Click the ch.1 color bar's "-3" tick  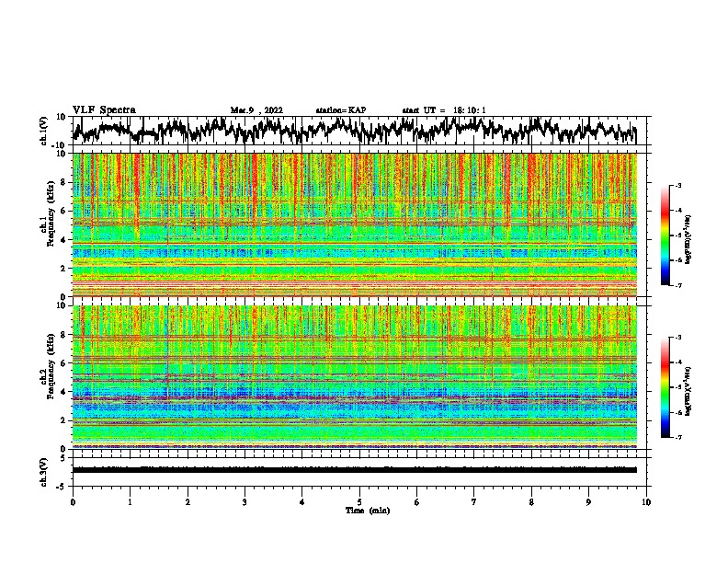click(678, 186)
